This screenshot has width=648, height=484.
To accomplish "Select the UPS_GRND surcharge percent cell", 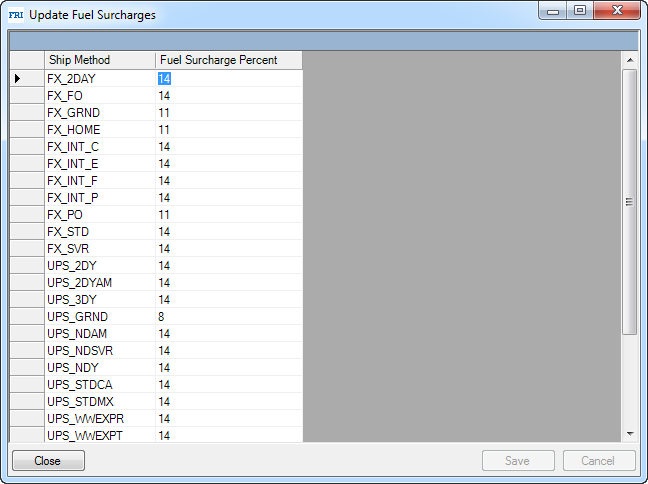I will (x=228, y=316).
